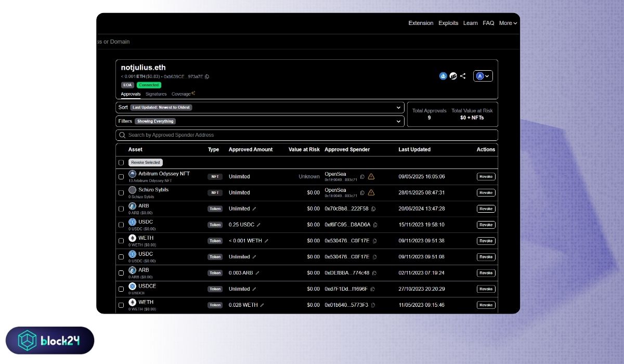Check the Schizo Sybils row checkbox
The height and width of the screenshot is (364, 624).
click(x=121, y=193)
